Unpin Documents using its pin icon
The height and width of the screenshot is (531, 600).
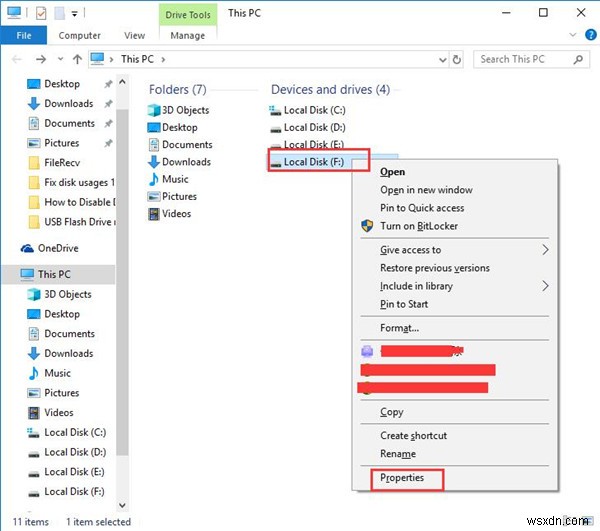pos(109,124)
